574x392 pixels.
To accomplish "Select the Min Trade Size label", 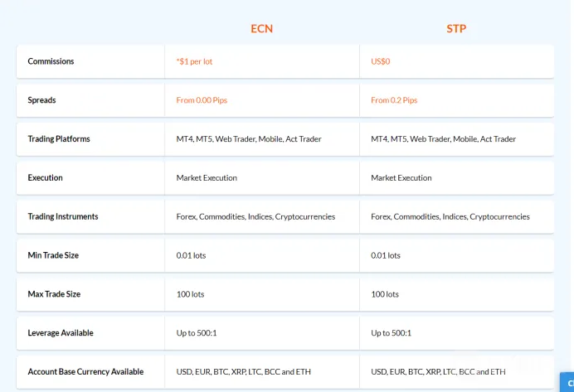I will click(x=53, y=255).
